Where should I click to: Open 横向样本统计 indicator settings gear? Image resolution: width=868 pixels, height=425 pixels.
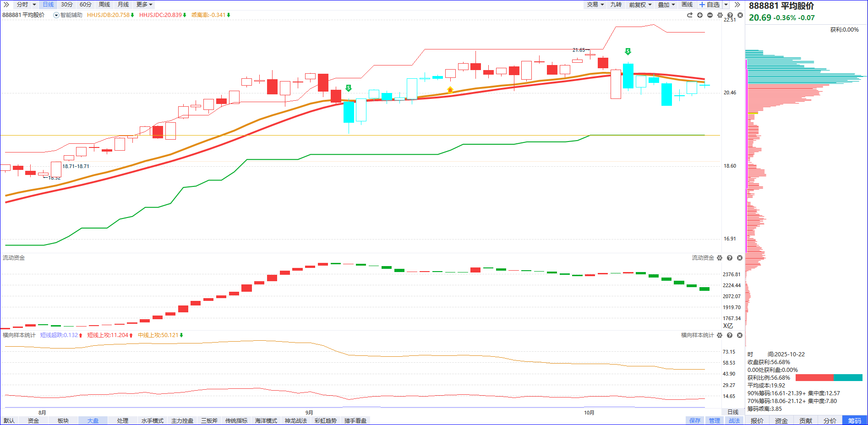[x=720, y=335]
